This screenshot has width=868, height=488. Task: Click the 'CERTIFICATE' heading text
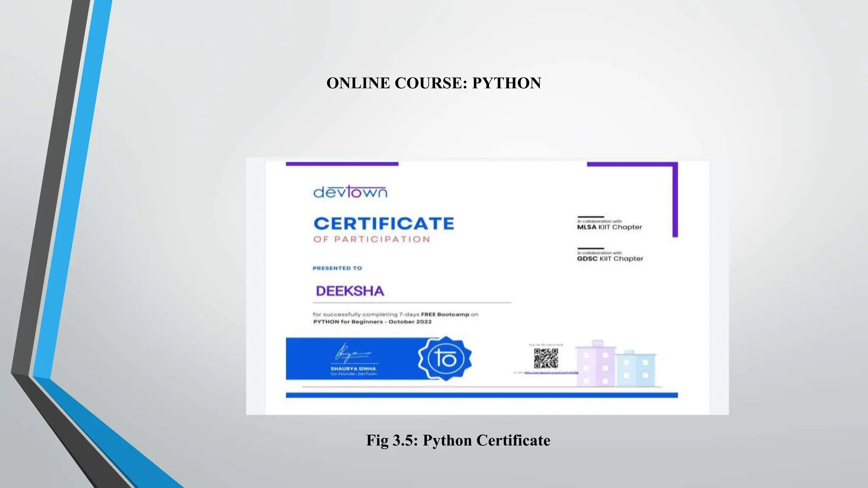[384, 224]
